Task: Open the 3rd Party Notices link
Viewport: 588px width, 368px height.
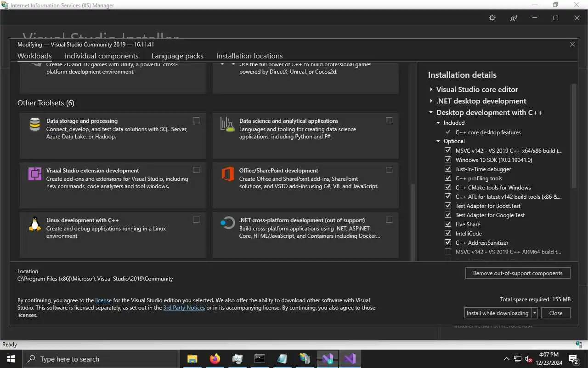Action: (x=184, y=308)
